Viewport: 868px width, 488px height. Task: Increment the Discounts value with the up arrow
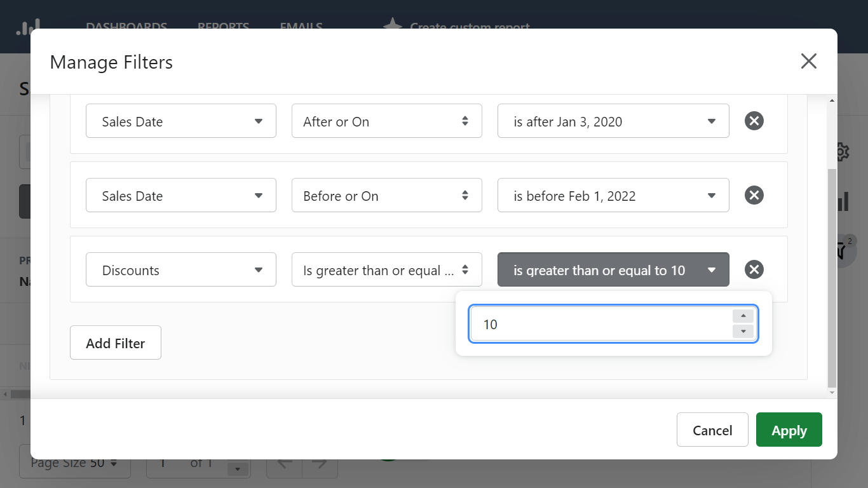pyautogui.click(x=743, y=315)
